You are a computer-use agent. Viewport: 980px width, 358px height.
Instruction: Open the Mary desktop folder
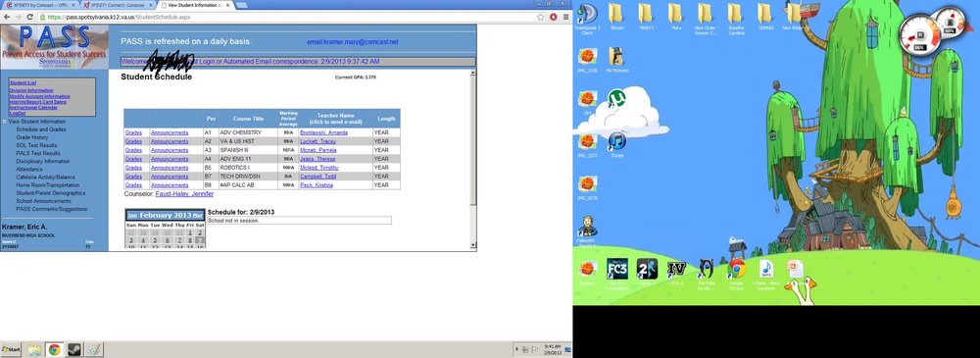tap(675, 14)
